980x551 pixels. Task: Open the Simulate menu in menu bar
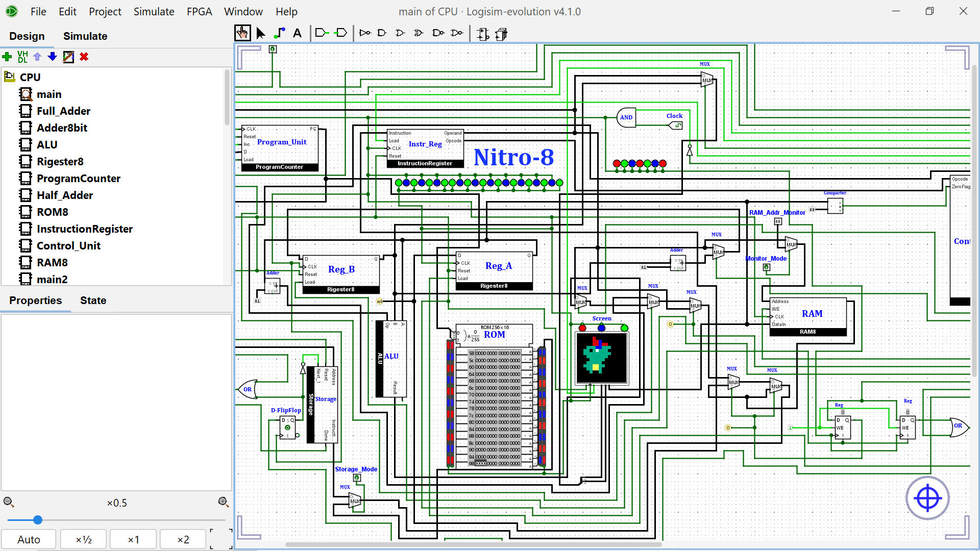[154, 11]
